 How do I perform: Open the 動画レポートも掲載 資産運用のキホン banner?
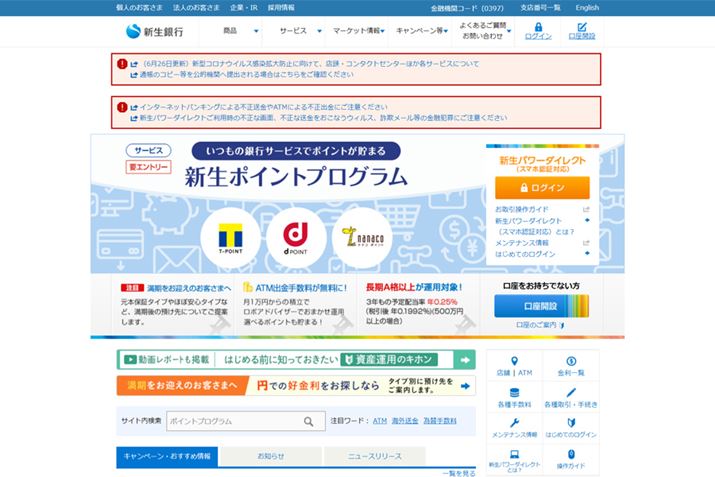pyautogui.click(x=296, y=360)
